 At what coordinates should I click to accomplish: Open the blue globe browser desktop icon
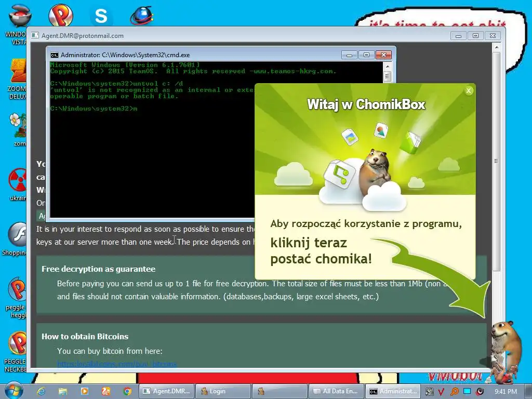coord(142,15)
